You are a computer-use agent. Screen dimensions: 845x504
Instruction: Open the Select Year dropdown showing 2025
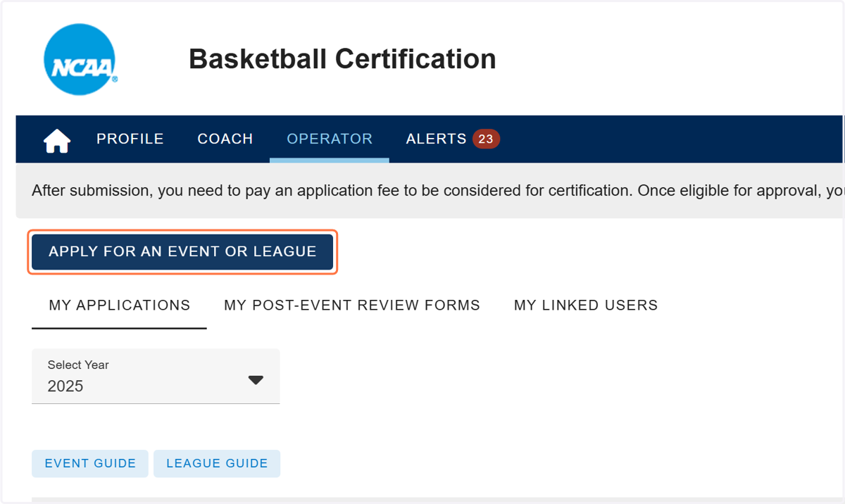(156, 376)
